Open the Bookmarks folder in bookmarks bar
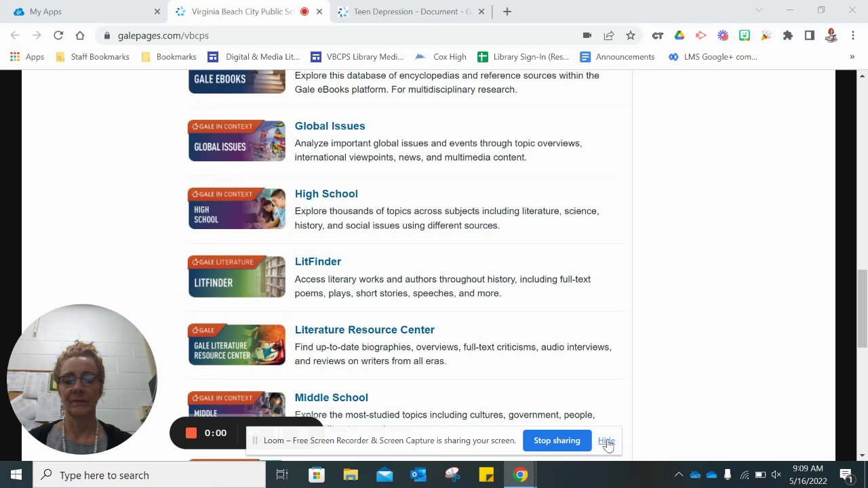The width and height of the screenshot is (868, 488). 169,57
